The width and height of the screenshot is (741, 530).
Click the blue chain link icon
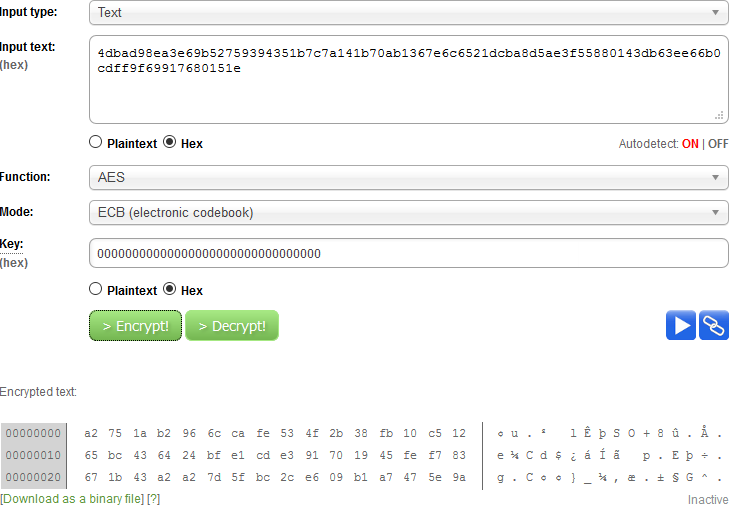(714, 325)
